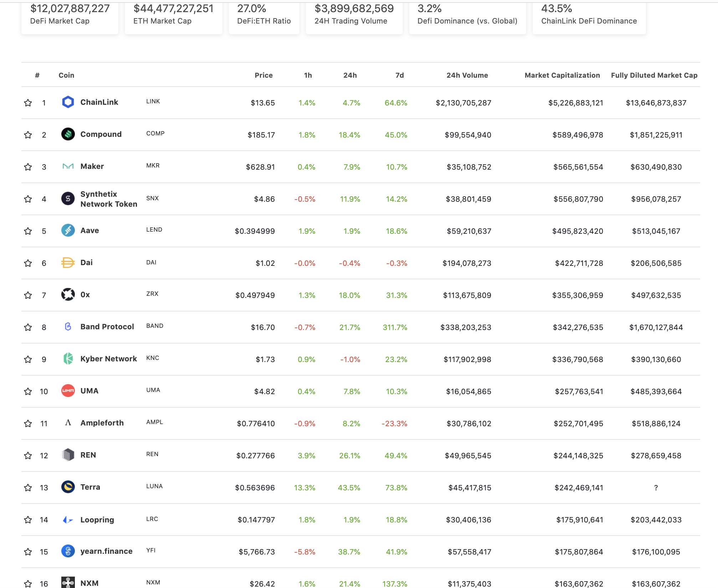Screen dimensions: 718x588
Task: Star the UMA coin row
Action: pos(28,392)
